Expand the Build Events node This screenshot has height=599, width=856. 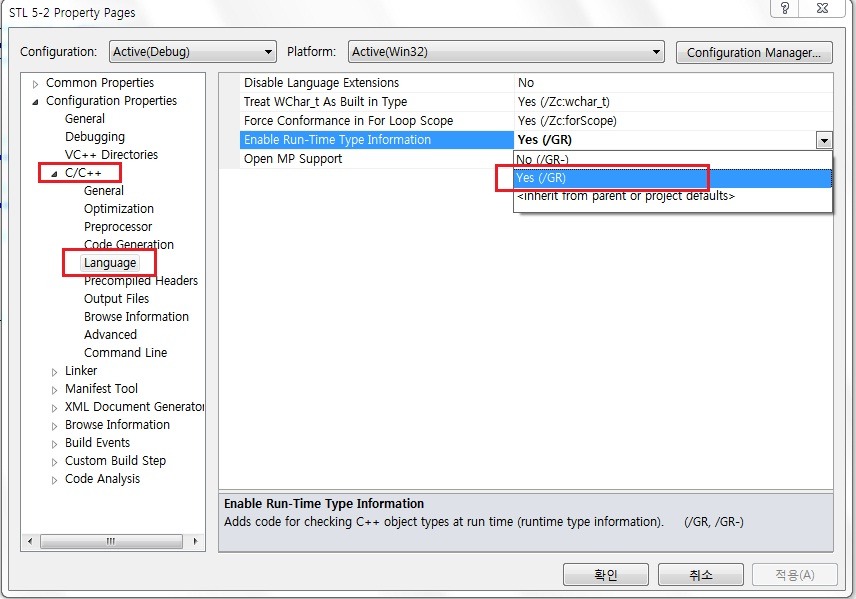click(x=54, y=444)
